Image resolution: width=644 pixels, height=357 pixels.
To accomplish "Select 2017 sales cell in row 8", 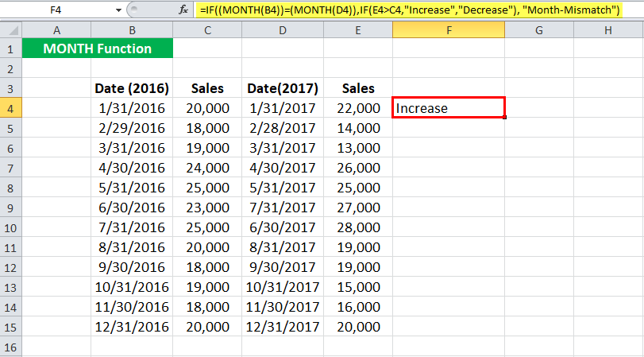I will pos(358,188).
